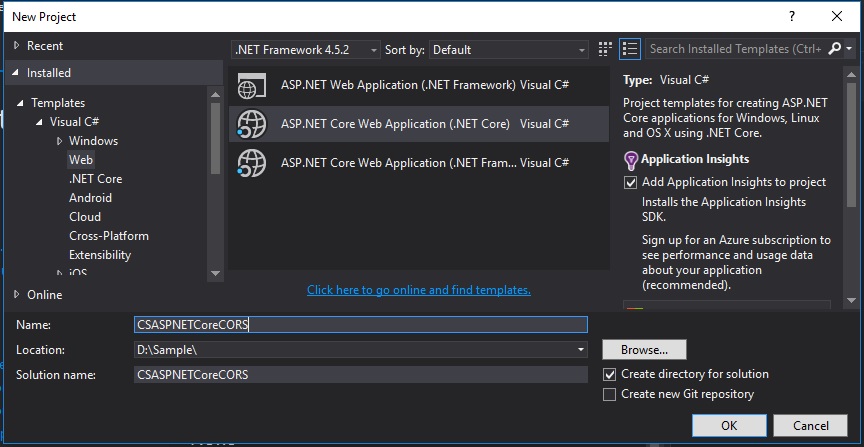
Task: Click the Browse button
Action: pyautogui.click(x=644, y=350)
